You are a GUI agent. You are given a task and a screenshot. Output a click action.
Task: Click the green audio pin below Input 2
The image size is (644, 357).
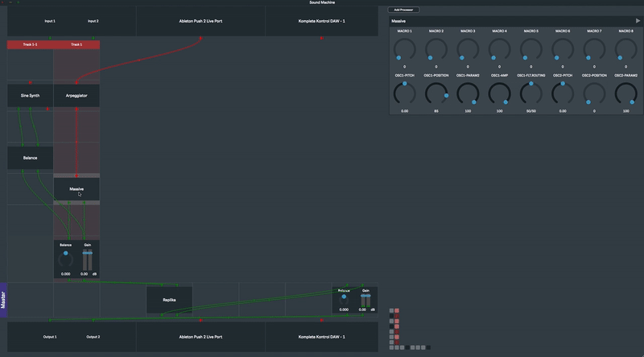93,38
